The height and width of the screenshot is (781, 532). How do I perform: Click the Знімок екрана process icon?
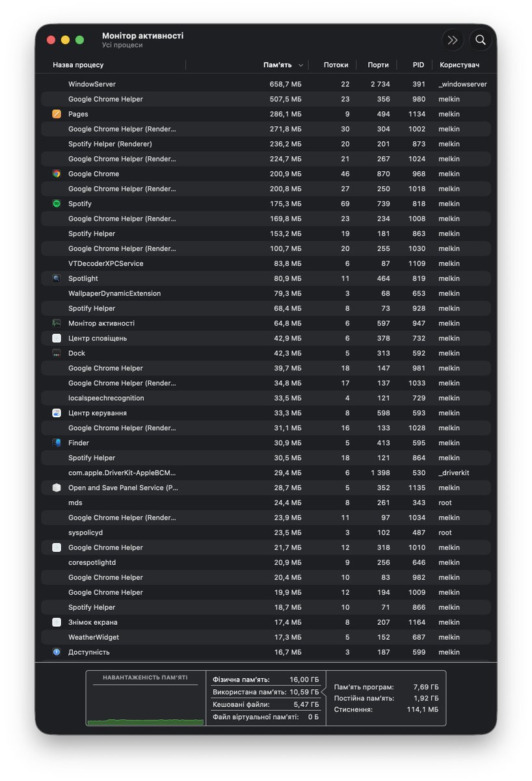click(57, 623)
